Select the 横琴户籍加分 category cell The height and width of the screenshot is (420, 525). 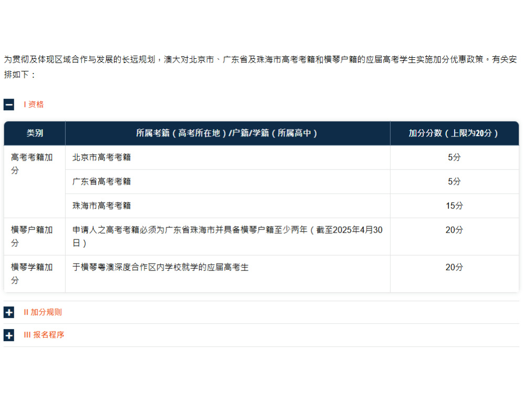(32, 236)
